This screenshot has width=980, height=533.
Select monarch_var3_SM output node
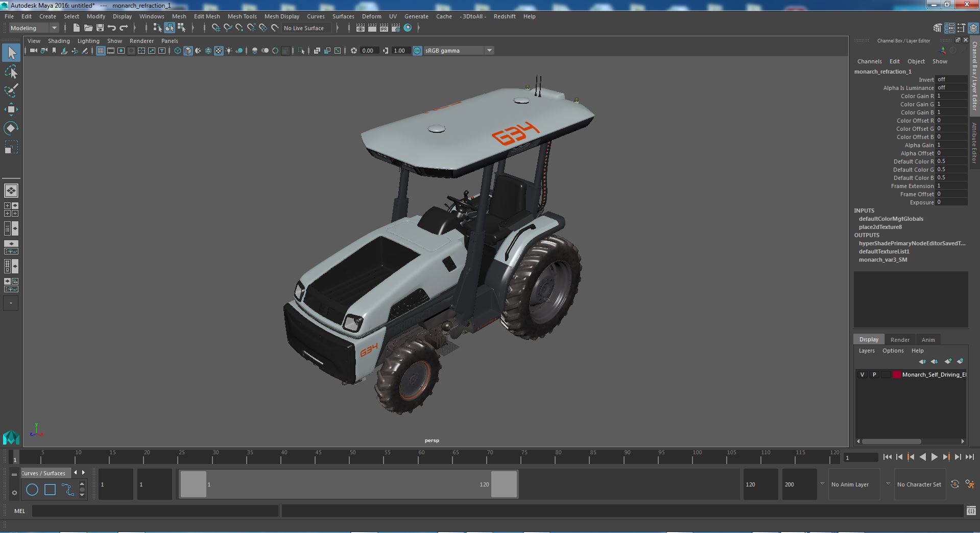coord(882,260)
